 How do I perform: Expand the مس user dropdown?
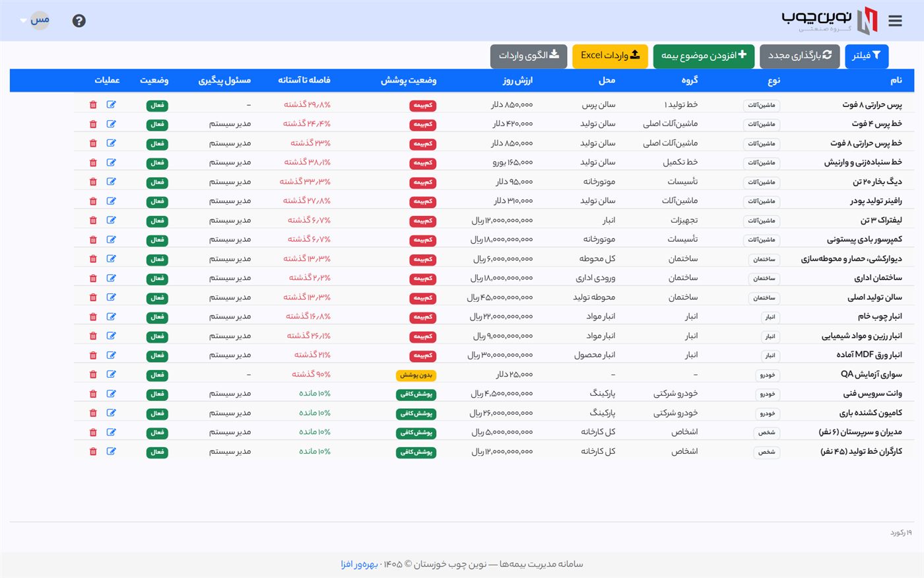pos(35,20)
